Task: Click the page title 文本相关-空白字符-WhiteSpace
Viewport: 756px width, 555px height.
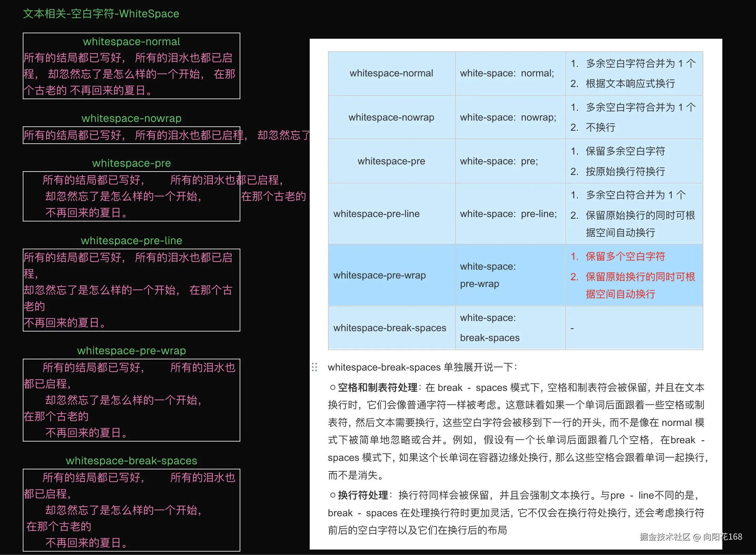Action: pos(101,14)
